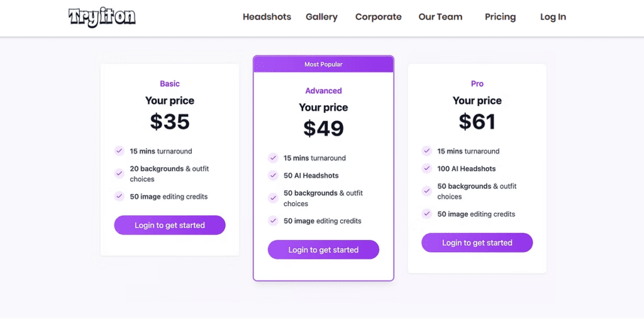644x325 pixels.
Task: Click checkmark icon next to 100 AI Headshots
Action: pyautogui.click(x=426, y=169)
